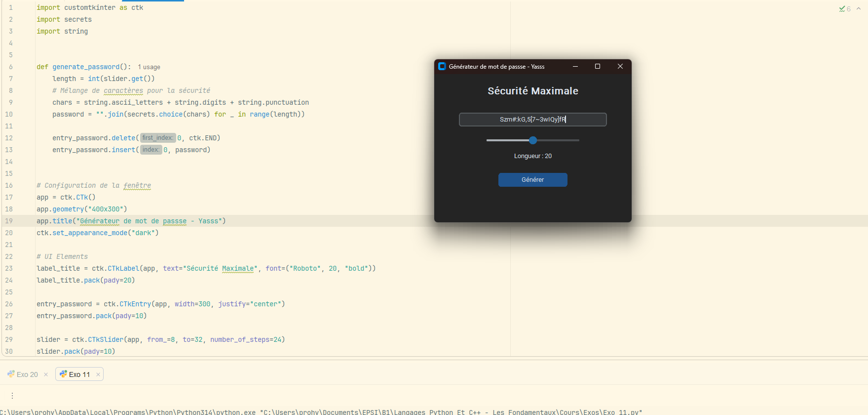This screenshot has height=415, width=868.
Task: Click the '# UI Elements' comment on line 22
Action: pyautogui.click(x=62, y=256)
